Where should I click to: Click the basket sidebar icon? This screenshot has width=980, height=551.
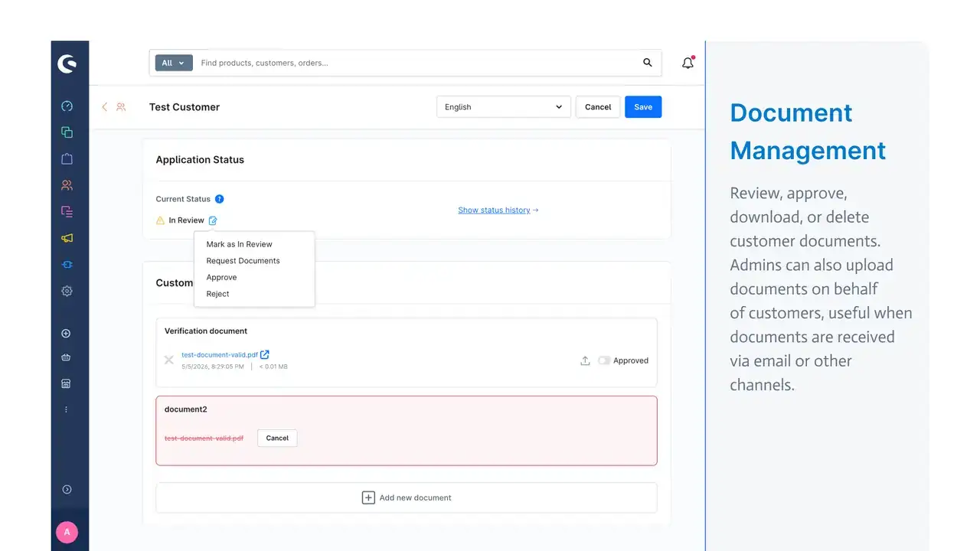pyautogui.click(x=66, y=357)
